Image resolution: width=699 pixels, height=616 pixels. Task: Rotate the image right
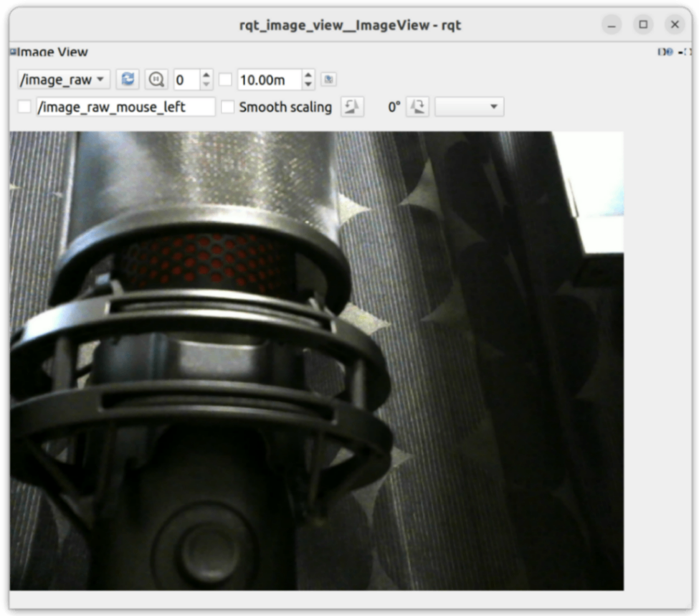[417, 107]
